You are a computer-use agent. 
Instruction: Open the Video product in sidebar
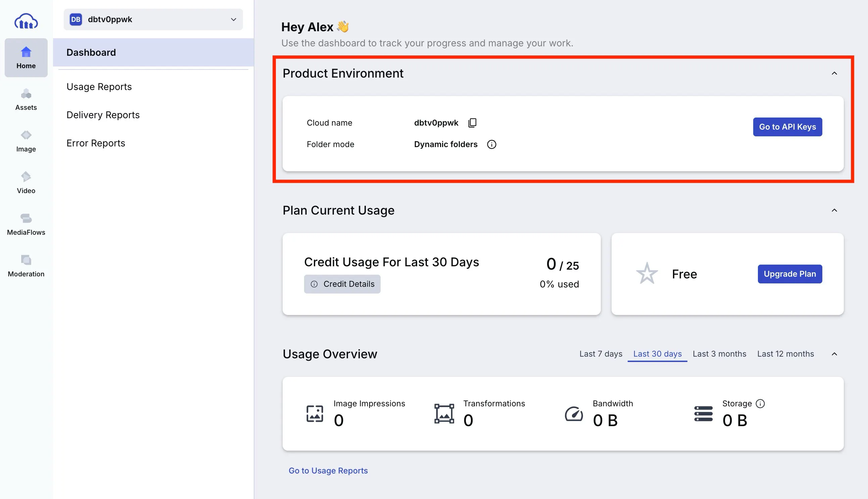pos(26,183)
